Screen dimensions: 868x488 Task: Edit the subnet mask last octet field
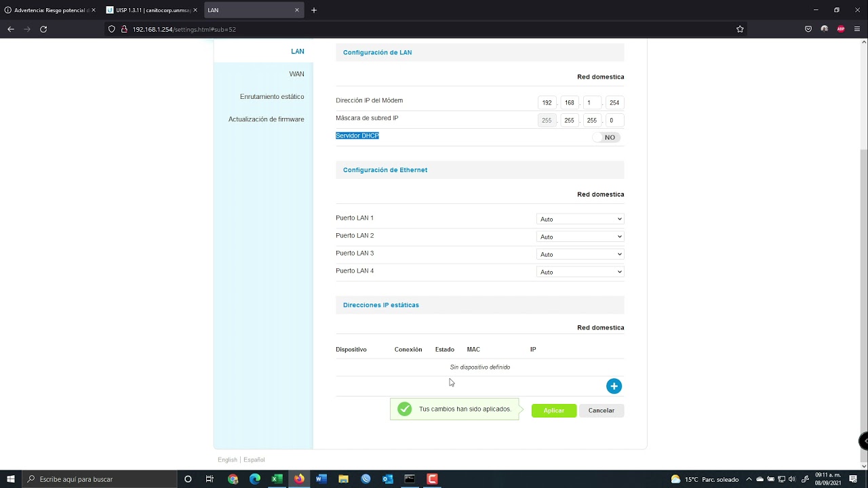point(614,120)
